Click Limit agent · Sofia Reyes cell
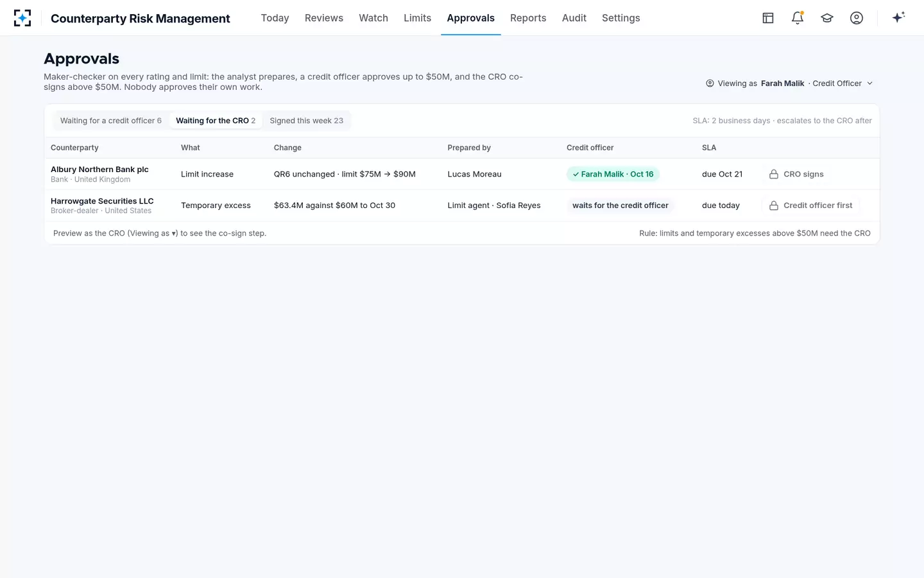The width and height of the screenshot is (924, 578). (494, 206)
